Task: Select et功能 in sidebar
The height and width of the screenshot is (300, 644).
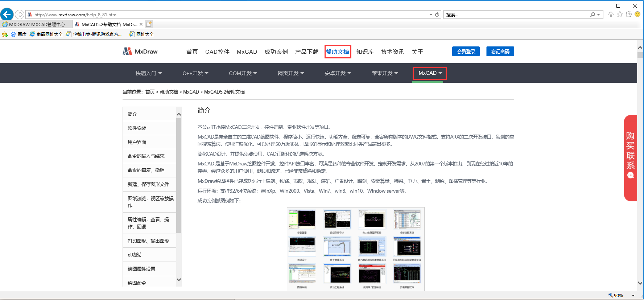Action: (x=149, y=255)
